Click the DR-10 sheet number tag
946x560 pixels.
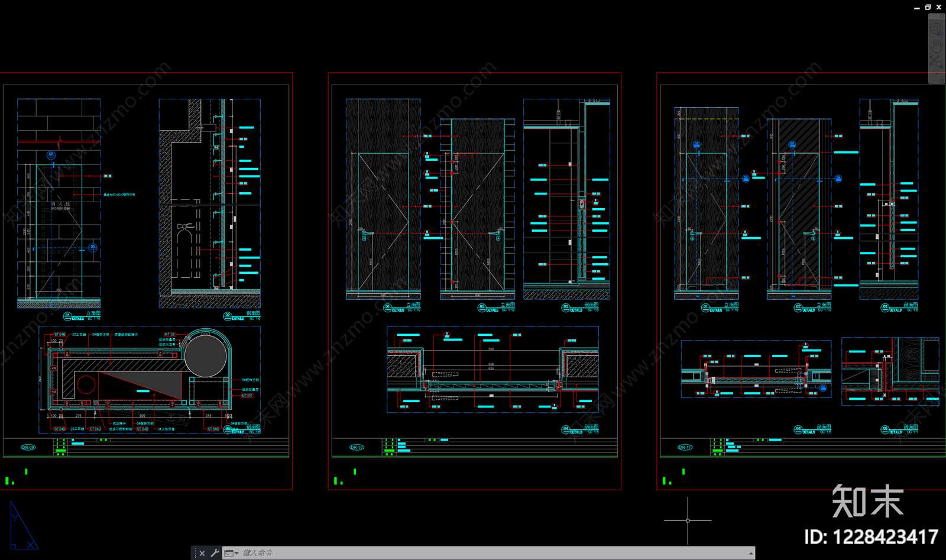coord(357,447)
